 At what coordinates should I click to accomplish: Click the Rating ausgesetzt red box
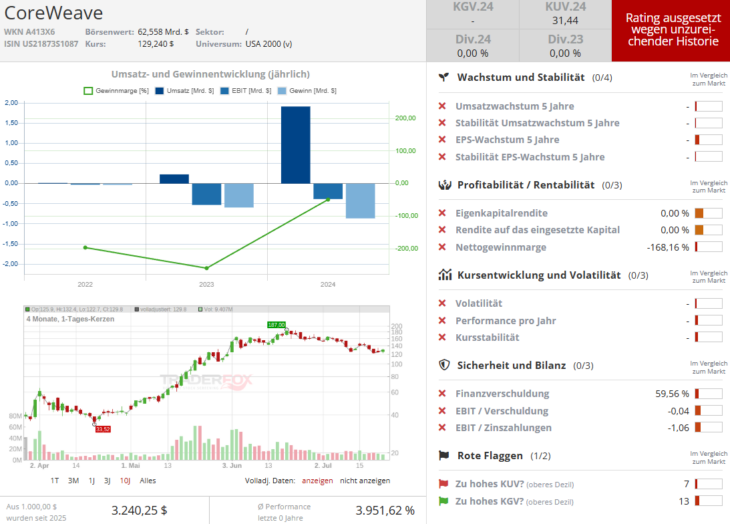(671, 31)
